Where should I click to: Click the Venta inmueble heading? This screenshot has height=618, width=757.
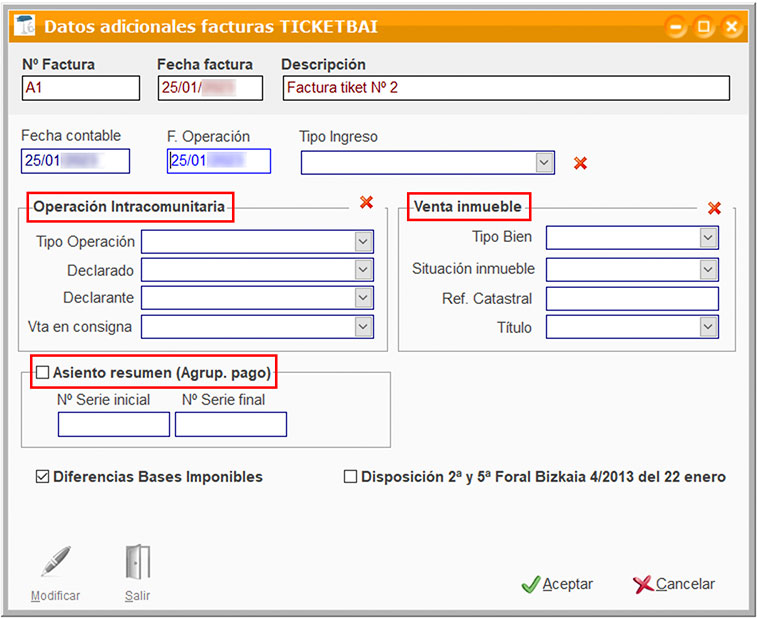click(468, 207)
